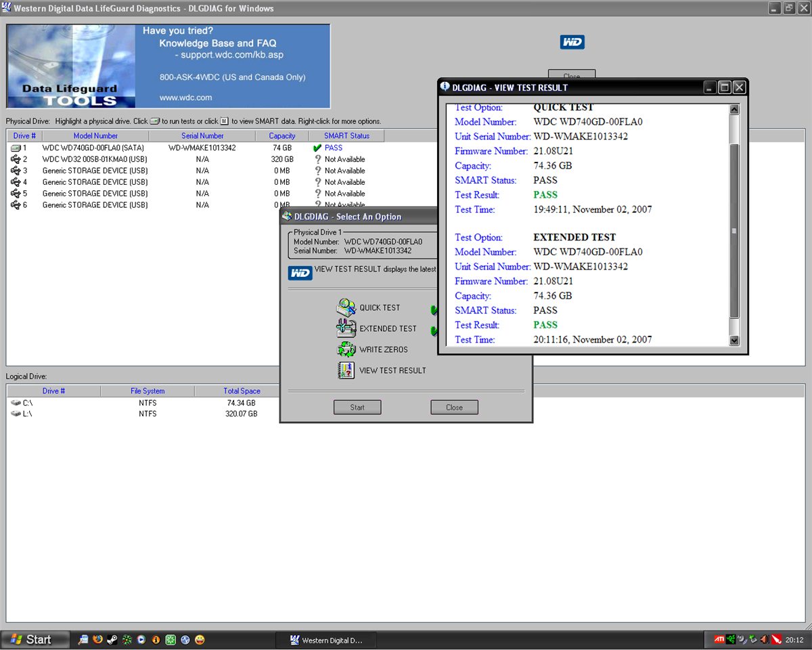This screenshot has width=812, height=650.
Task: Click the question mark icon on drive 4 row
Action: tap(317, 182)
